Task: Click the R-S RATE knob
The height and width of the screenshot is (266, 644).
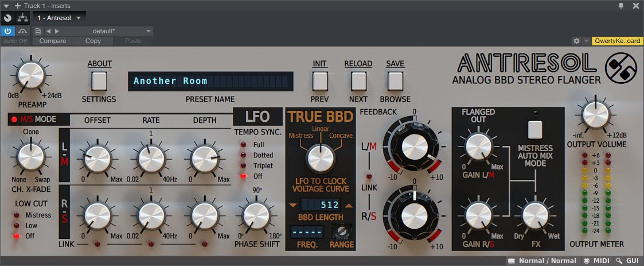Action: (151, 216)
